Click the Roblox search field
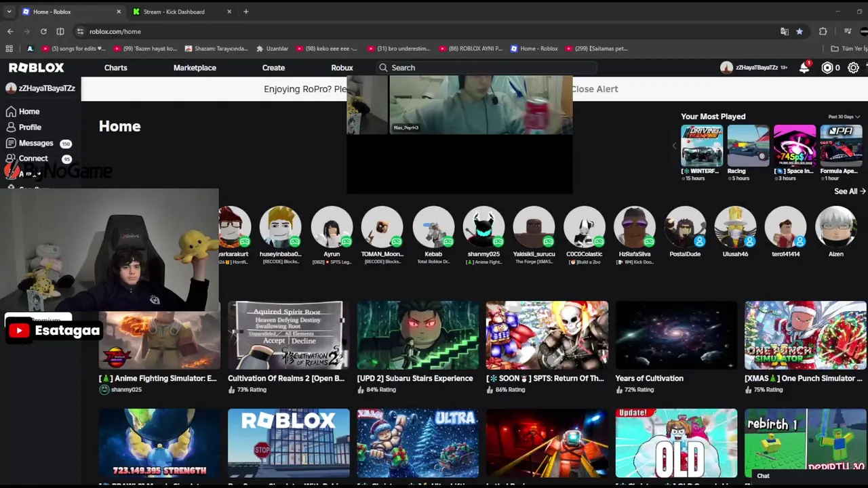 point(486,68)
